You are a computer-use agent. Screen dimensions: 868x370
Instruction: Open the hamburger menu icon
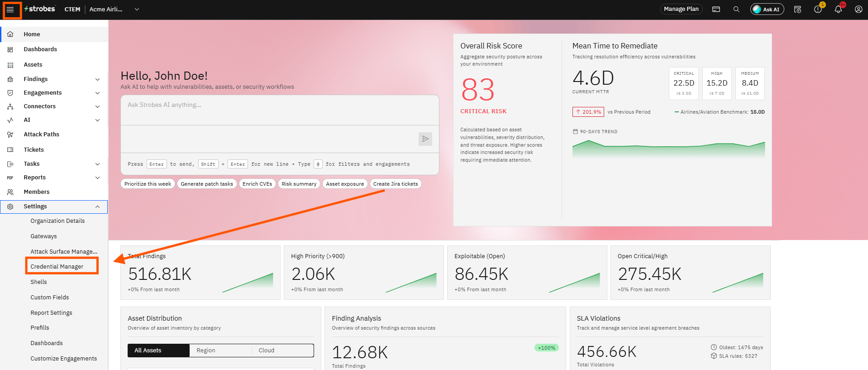10,10
